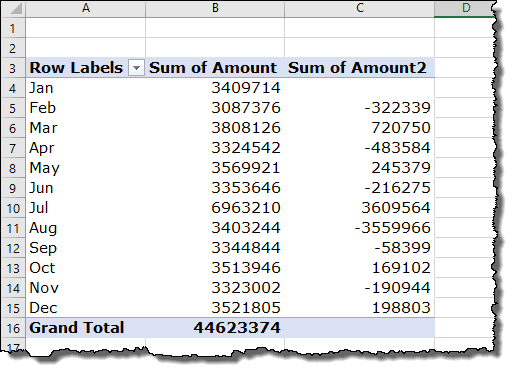Click the cell with value 3569921
The width and height of the screenshot is (514, 372).
pos(215,168)
